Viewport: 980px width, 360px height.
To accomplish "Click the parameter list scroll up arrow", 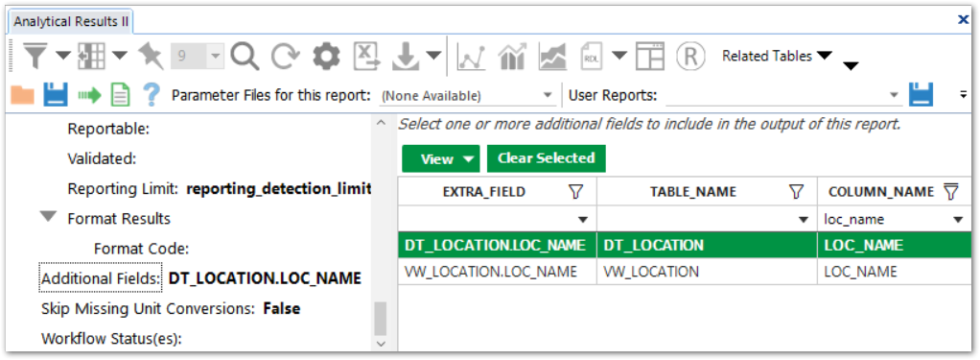I will click(x=381, y=124).
